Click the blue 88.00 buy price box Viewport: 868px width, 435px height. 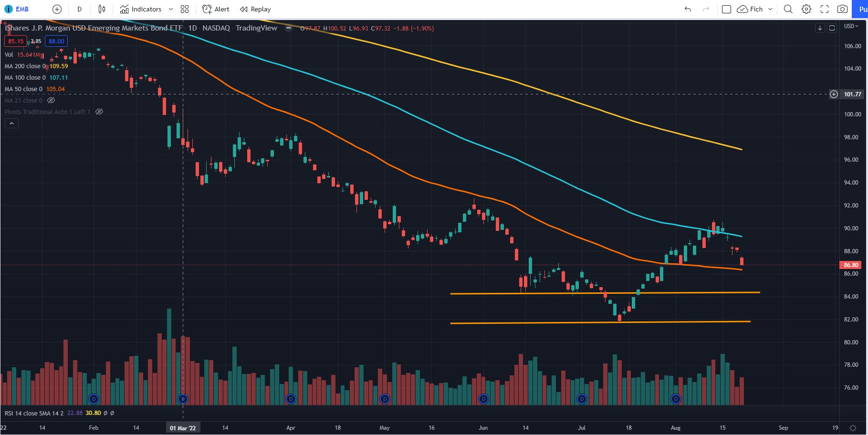pos(56,41)
